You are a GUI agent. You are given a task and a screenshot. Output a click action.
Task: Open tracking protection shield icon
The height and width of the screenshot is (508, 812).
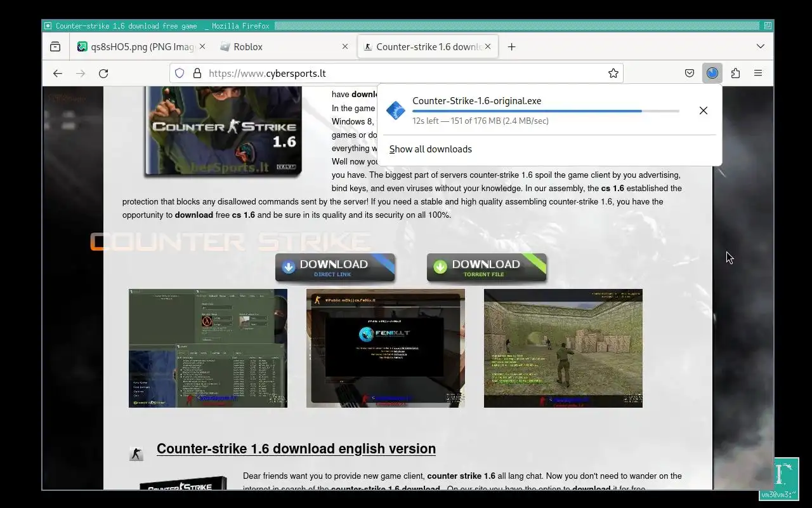coord(180,73)
